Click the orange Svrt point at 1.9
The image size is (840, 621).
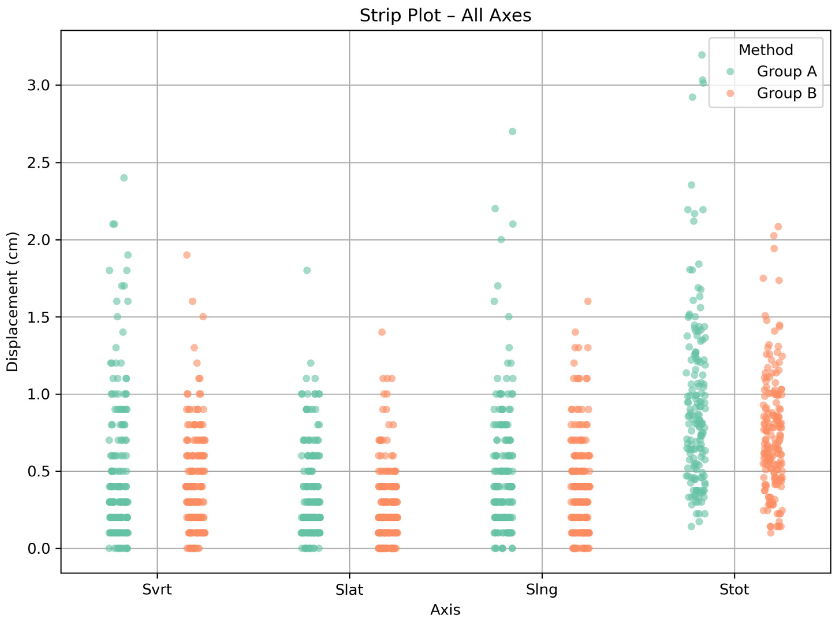(x=187, y=255)
